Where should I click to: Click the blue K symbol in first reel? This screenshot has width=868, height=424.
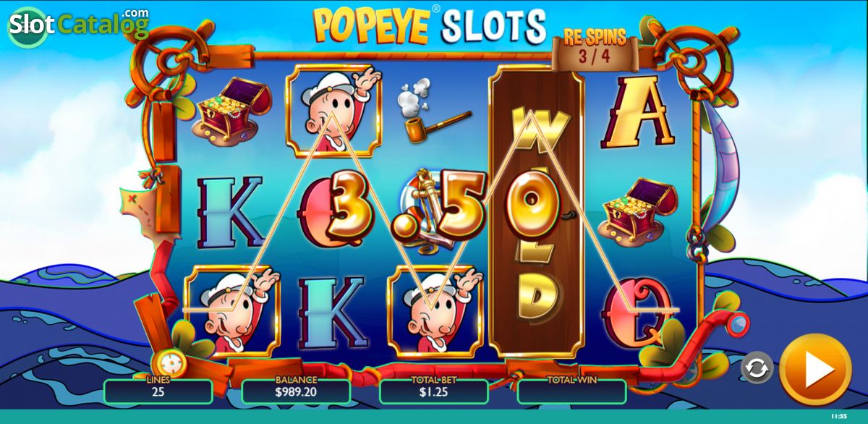pyautogui.click(x=231, y=211)
